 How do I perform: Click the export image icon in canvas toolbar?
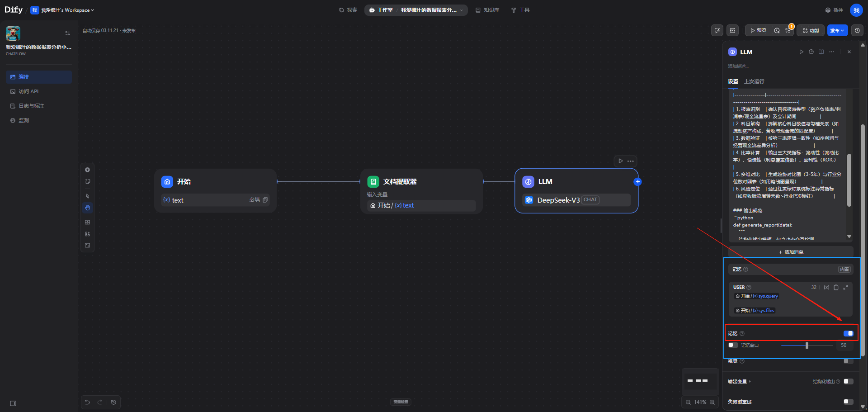click(x=87, y=223)
